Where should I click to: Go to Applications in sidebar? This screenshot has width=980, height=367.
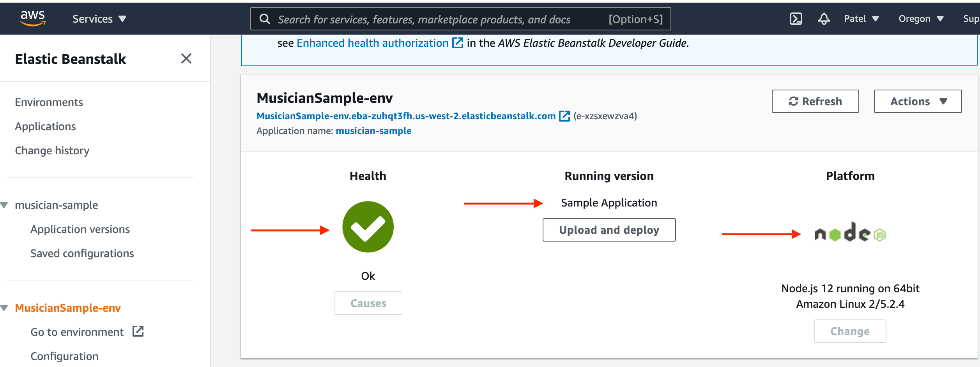click(45, 126)
